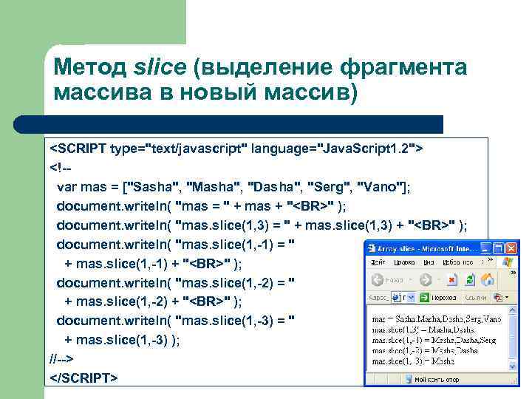Close the Array.slice browser window
The height and width of the screenshot is (399, 532).
point(511,248)
